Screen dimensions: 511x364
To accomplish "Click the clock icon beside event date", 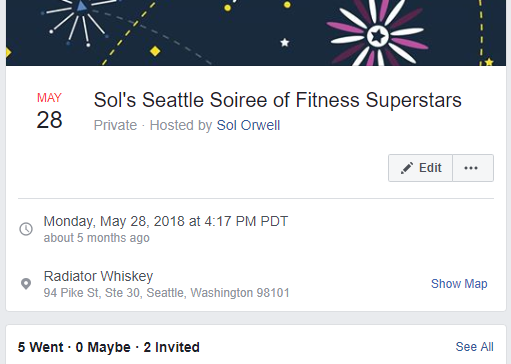I will pos(26,229).
